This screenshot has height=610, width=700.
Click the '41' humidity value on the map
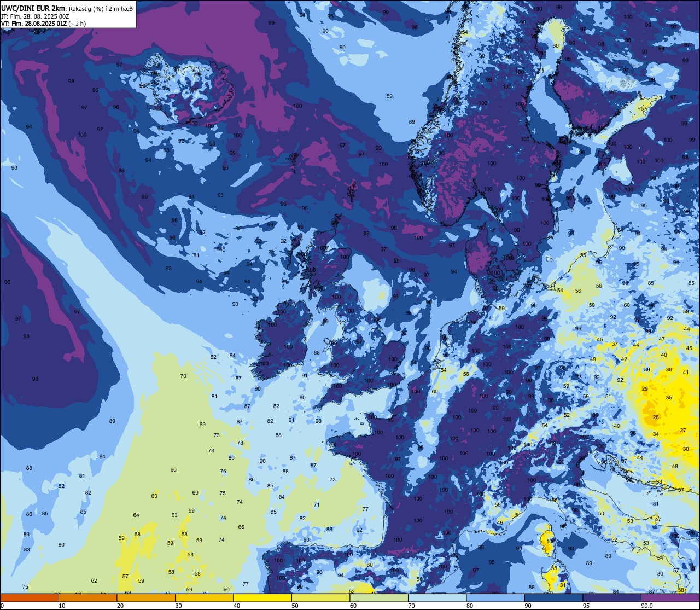pyautogui.click(x=686, y=373)
